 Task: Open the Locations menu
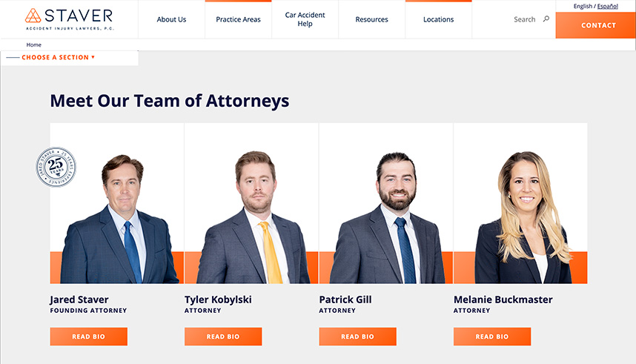coord(439,19)
